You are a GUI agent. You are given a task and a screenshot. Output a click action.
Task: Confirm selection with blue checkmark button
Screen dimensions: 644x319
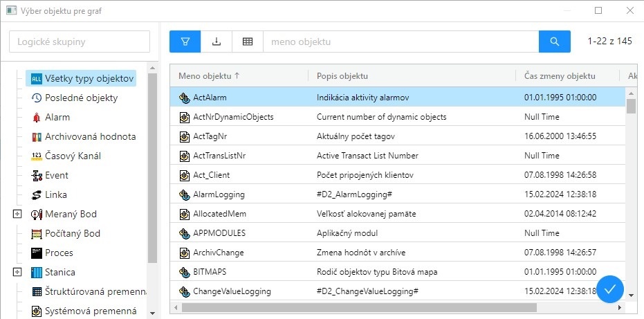[609, 289]
